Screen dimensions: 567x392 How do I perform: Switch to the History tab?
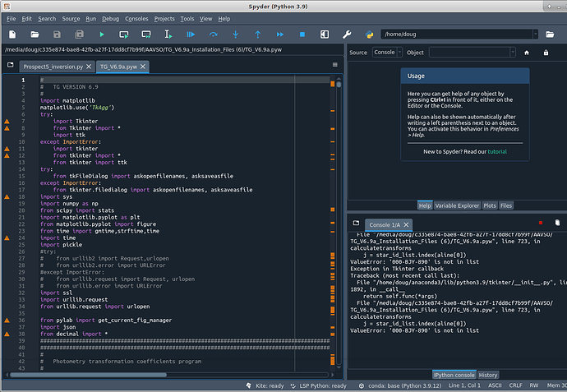(x=488, y=375)
